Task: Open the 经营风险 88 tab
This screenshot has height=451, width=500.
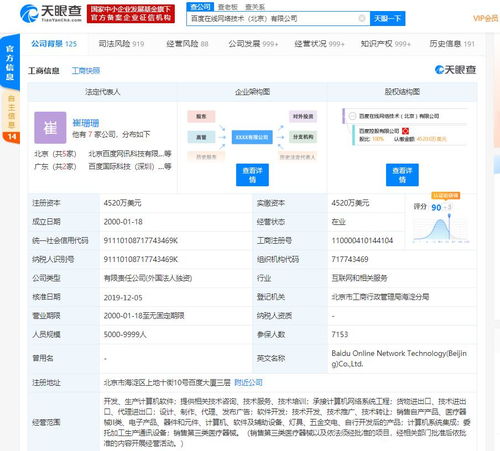Action: (x=187, y=44)
